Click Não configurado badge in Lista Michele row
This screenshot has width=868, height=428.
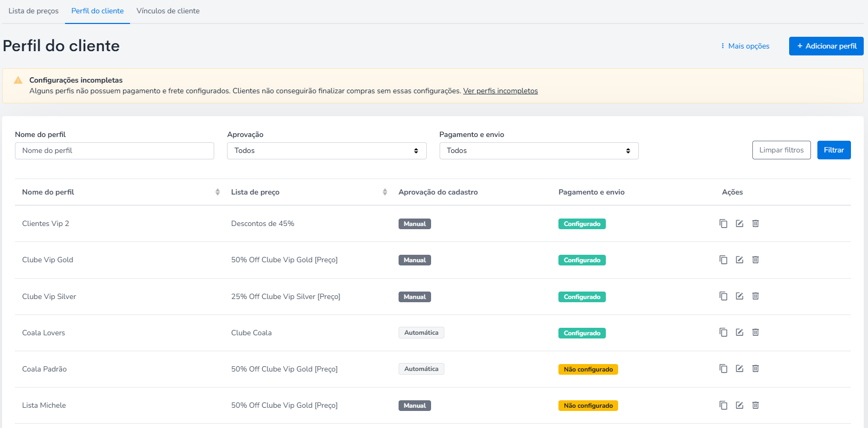[x=588, y=406]
